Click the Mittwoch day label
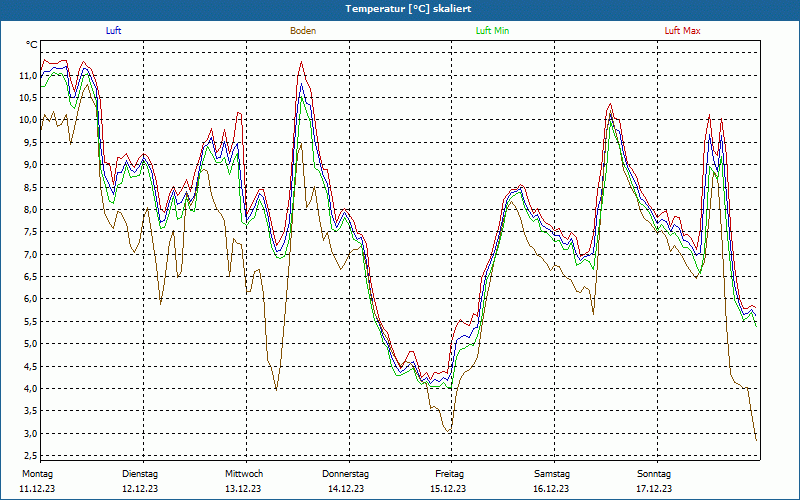The image size is (800, 500). [x=244, y=474]
